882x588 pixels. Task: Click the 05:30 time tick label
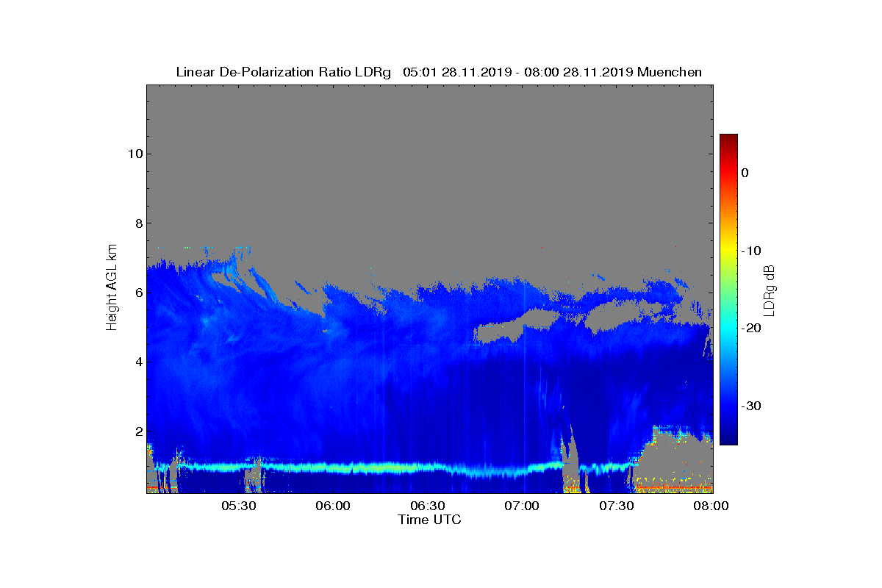239,506
